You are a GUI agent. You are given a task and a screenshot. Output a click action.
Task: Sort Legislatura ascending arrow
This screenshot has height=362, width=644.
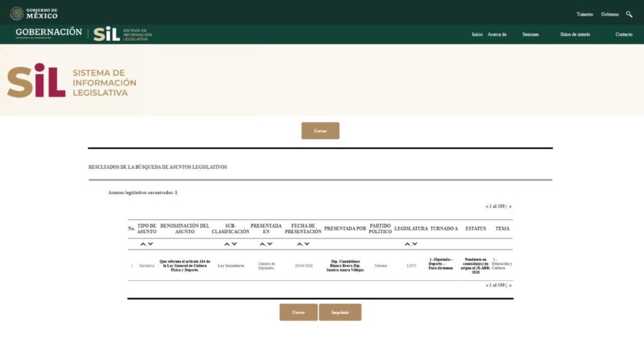408,244
